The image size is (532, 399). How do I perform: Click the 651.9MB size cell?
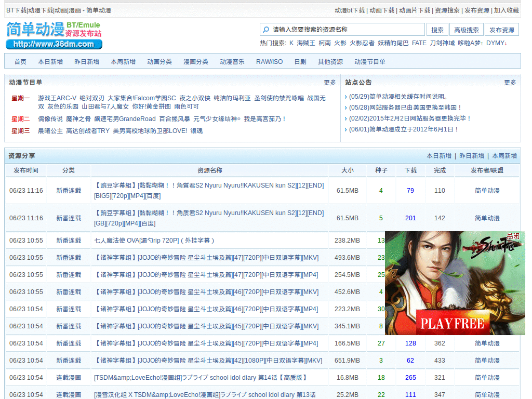[x=347, y=361]
